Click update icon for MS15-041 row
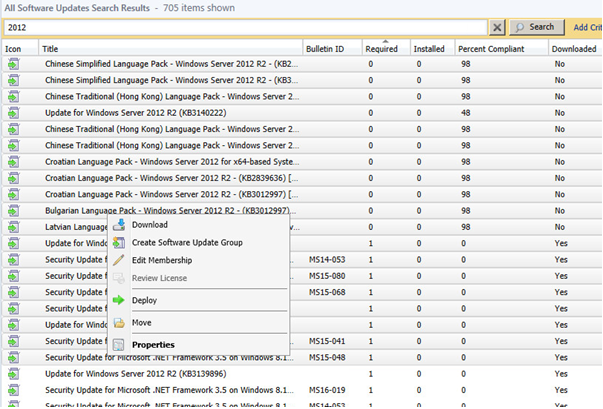 13,341
